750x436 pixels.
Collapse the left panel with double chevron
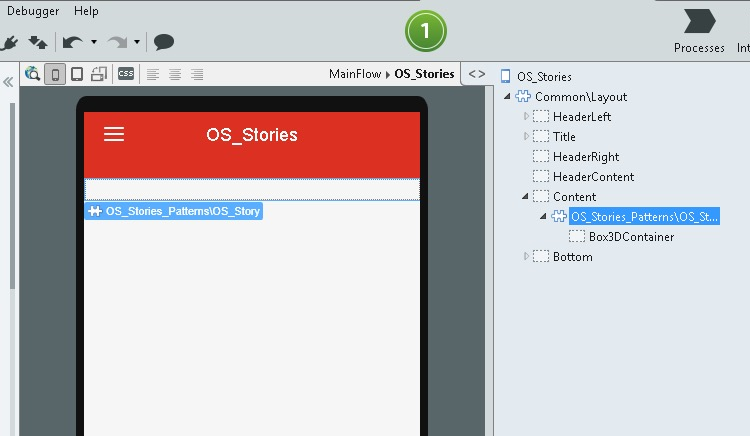click(x=8, y=82)
